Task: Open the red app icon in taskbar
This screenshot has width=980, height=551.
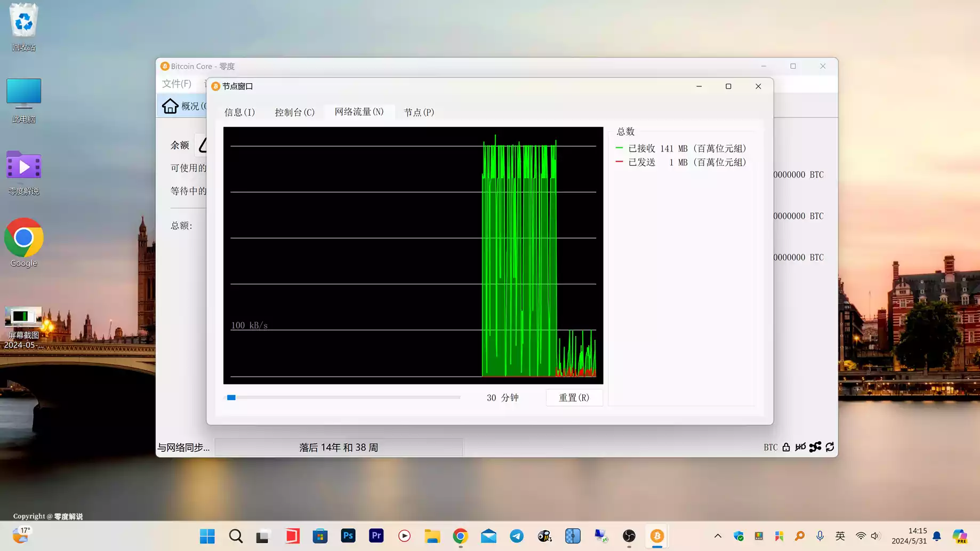Action: (292, 536)
